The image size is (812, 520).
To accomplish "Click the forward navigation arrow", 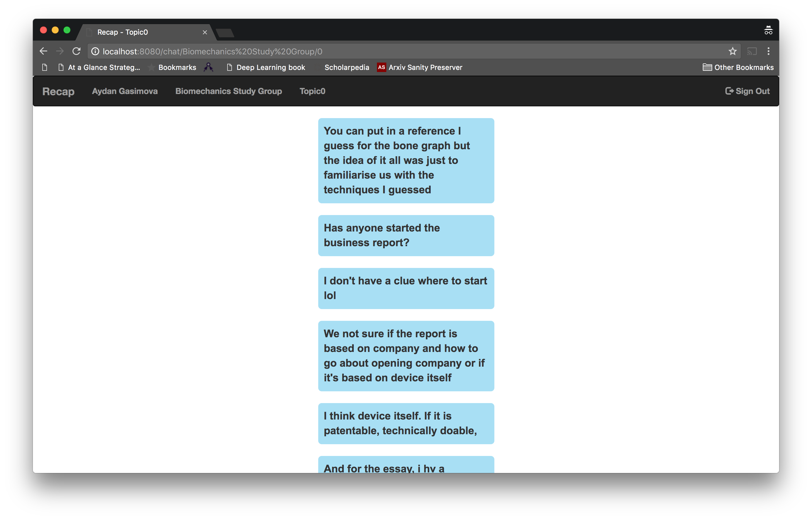I will point(60,51).
